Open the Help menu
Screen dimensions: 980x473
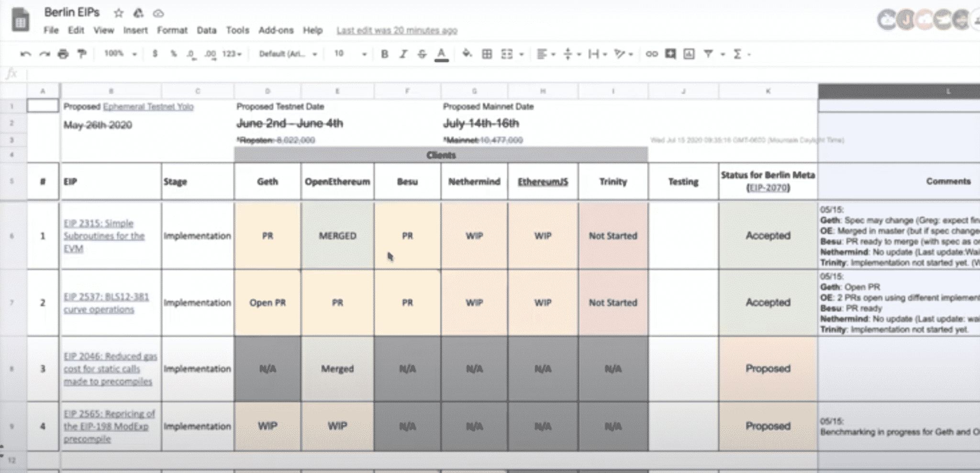pyautogui.click(x=312, y=30)
